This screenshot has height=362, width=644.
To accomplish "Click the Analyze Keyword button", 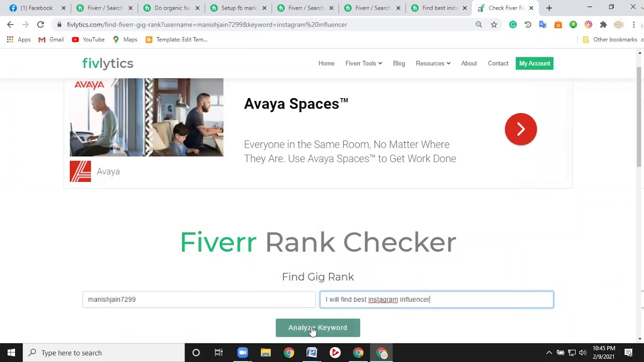I will [x=318, y=328].
